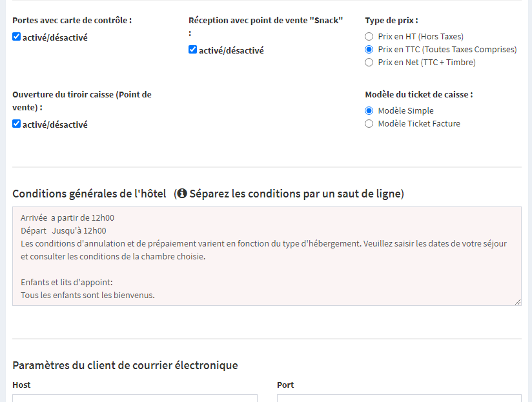Click the Prix en HT label text
Screen dimensions: 532x402
click(x=421, y=37)
